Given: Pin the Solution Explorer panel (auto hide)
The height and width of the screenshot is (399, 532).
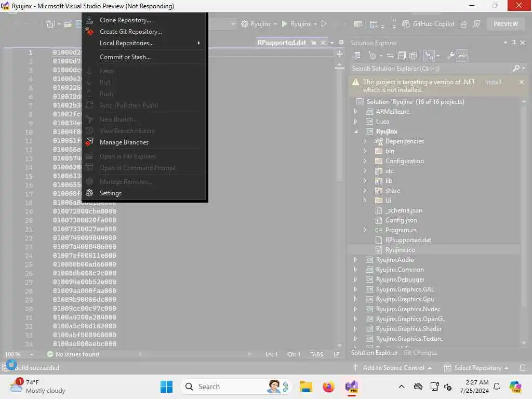Looking at the screenshot, I should (x=514, y=43).
